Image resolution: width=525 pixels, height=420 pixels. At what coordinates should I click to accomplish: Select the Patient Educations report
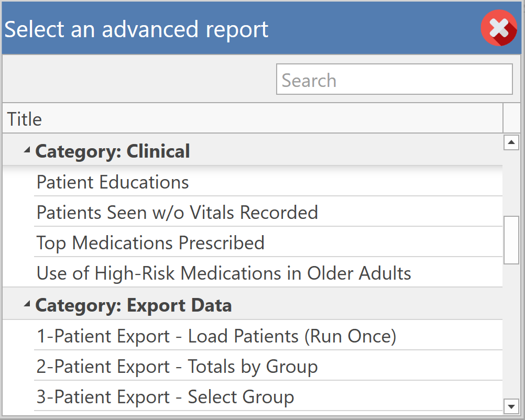tap(113, 182)
